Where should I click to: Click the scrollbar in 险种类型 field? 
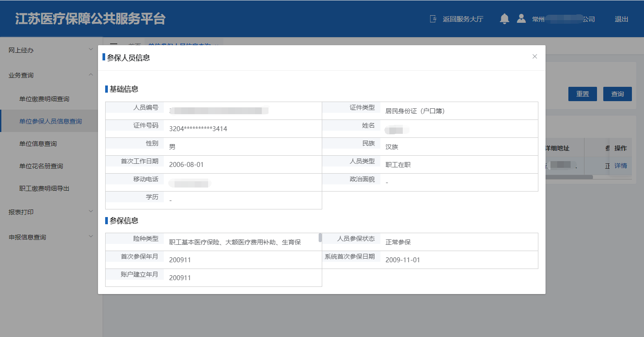[x=320, y=238]
